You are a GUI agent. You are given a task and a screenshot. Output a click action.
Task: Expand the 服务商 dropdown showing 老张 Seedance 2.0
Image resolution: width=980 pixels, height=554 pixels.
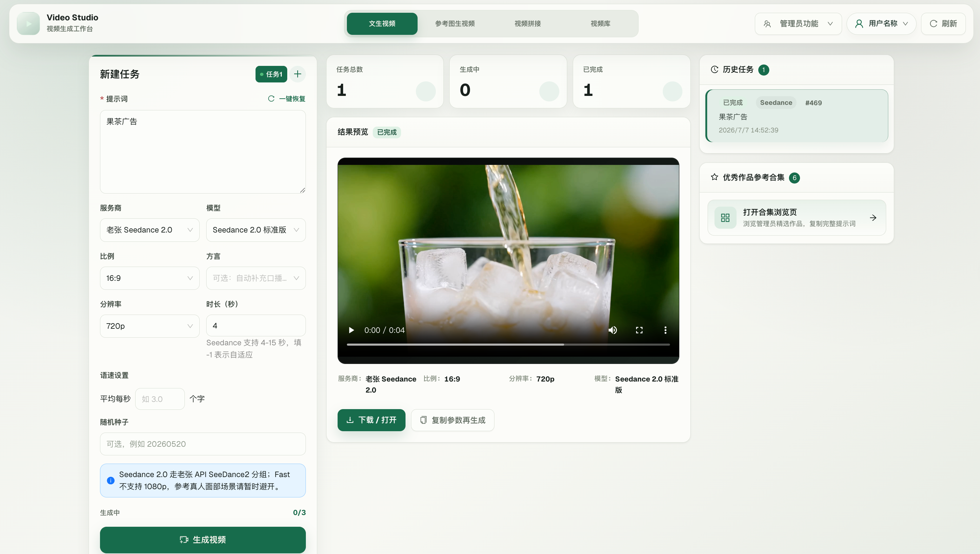coord(150,230)
